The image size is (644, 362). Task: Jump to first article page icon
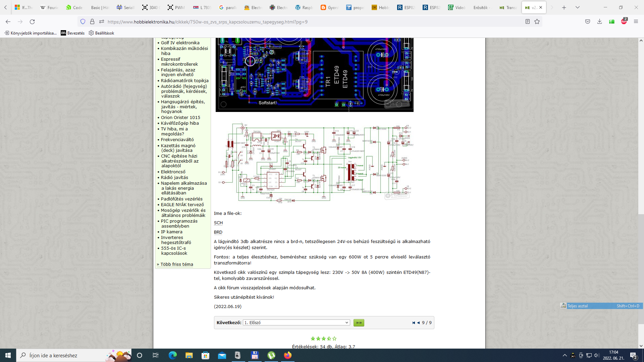(x=414, y=323)
